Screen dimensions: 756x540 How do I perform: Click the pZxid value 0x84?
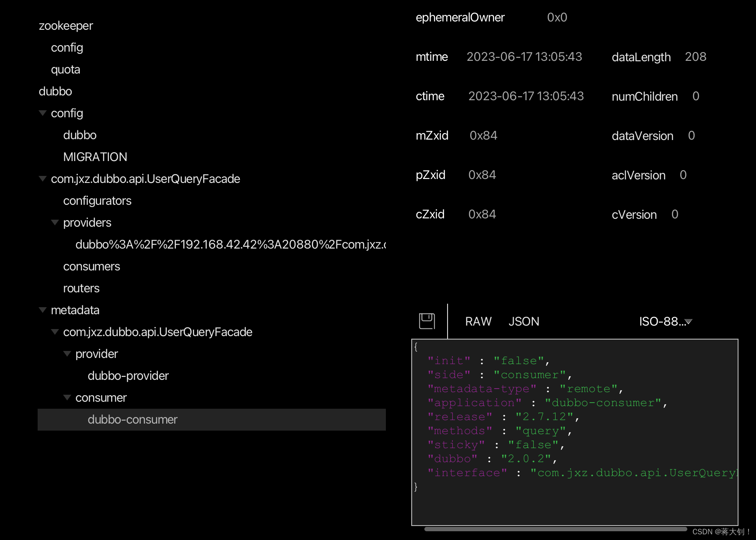482,175
